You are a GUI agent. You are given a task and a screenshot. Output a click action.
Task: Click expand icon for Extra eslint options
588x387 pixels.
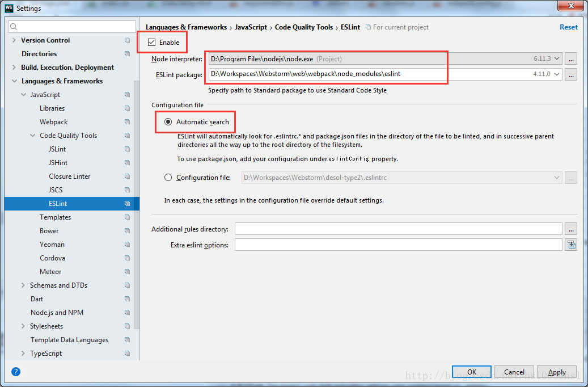coord(571,245)
